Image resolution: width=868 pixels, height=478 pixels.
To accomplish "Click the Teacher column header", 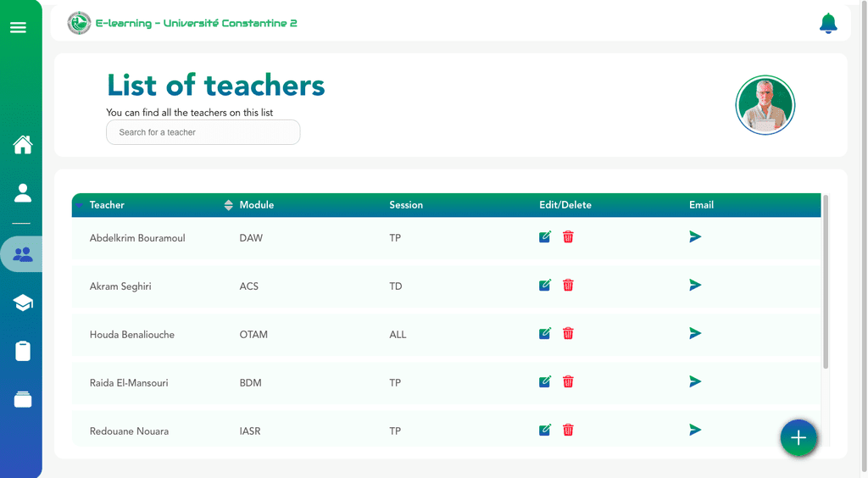I will (107, 205).
